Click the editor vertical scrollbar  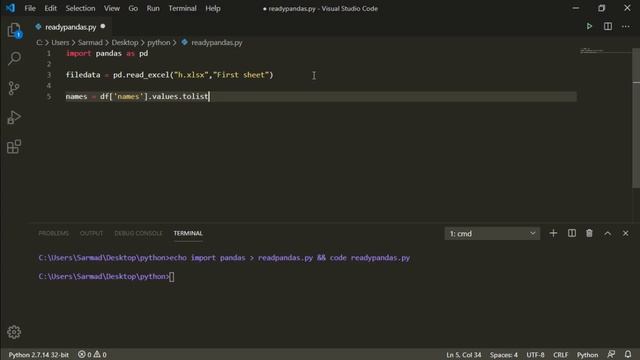[636, 118]
